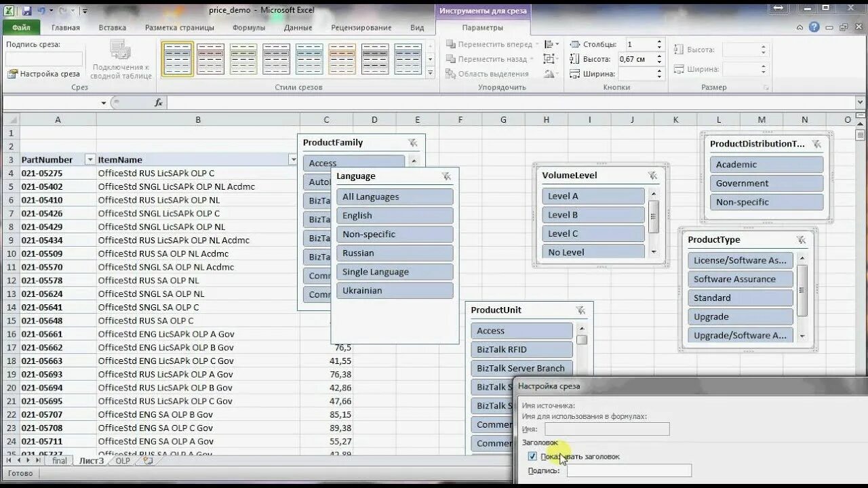Select Single Language slicer item

[x=395, y=272]
